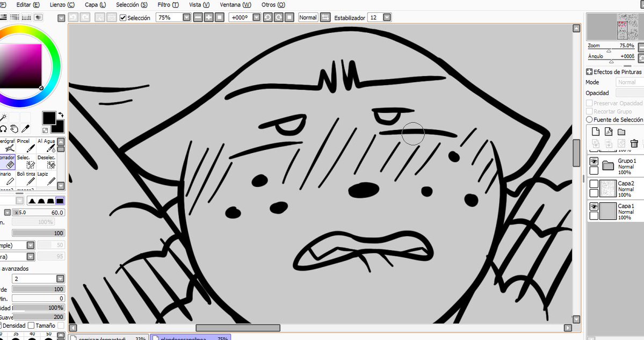Click the Normal blend mode button in toolbar
The width and height of the screenshot is (644, 340).
tap(308, 17)
